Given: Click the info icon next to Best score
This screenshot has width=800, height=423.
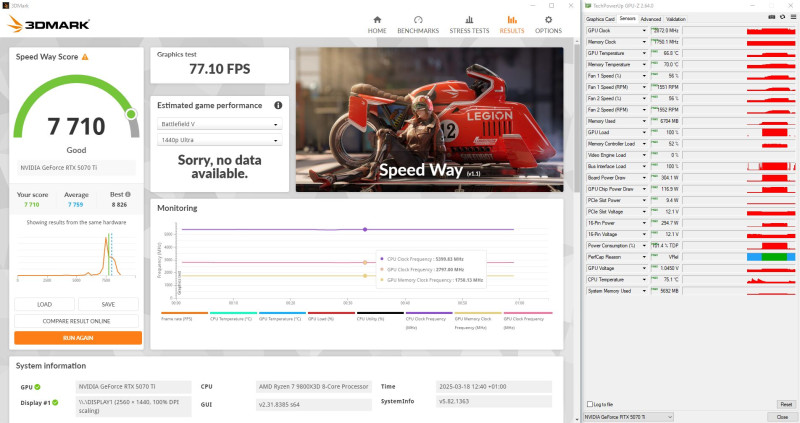Looking at the screenshot, I should click(128, 194).
